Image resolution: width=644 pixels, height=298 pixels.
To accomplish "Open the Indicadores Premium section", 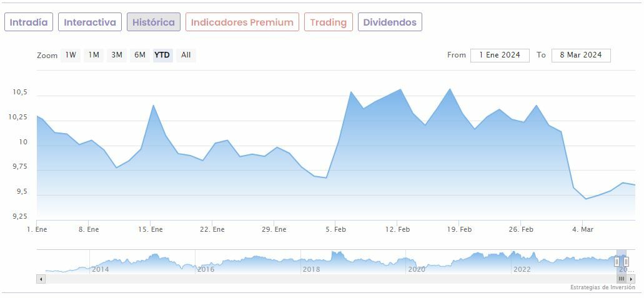I will point(242,22).
